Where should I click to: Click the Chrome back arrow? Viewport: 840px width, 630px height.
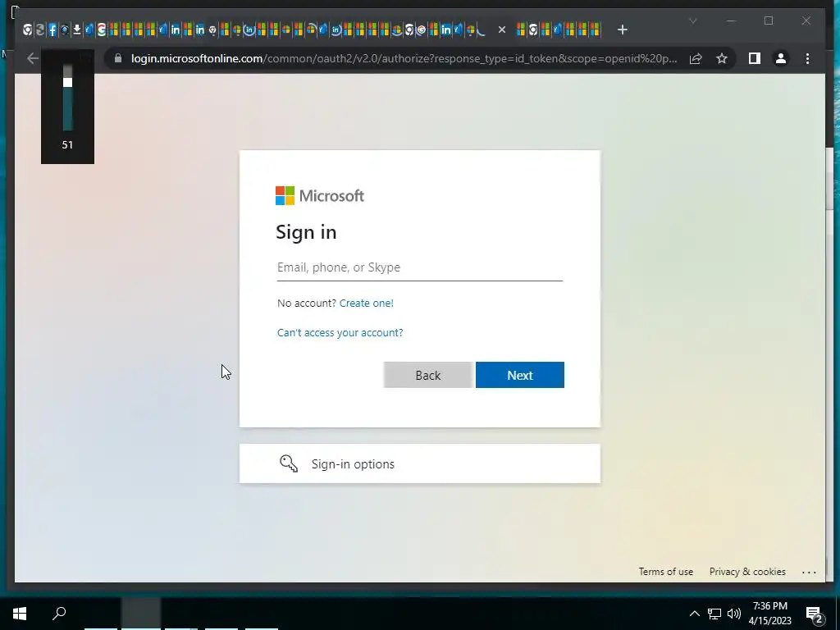(32, 58)
